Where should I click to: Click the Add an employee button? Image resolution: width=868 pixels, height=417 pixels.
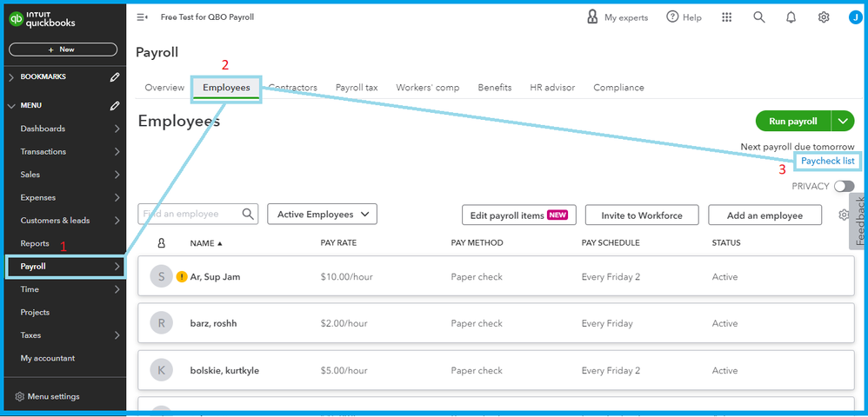point(765,215)
